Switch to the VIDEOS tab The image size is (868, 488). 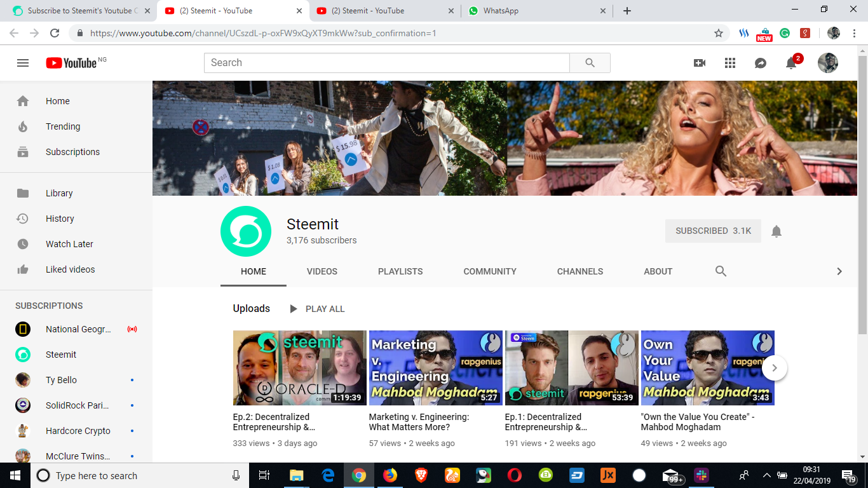322,271
